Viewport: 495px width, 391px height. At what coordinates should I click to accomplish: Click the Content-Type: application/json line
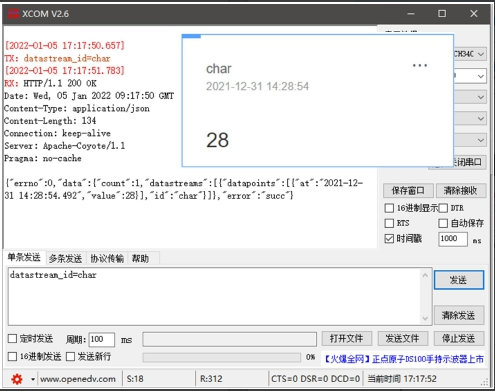pos(77,108)
